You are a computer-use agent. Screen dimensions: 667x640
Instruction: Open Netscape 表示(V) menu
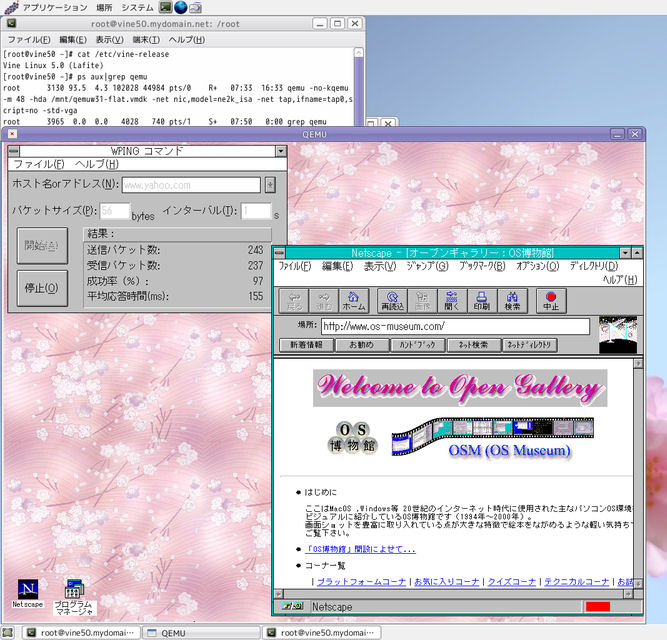pos(380,266)
